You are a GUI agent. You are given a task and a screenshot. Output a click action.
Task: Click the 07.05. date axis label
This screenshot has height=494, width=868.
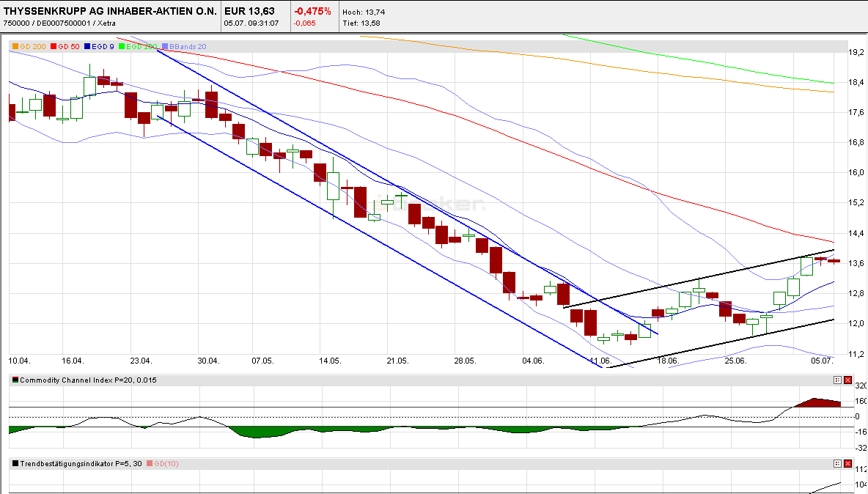coord(262,361)
